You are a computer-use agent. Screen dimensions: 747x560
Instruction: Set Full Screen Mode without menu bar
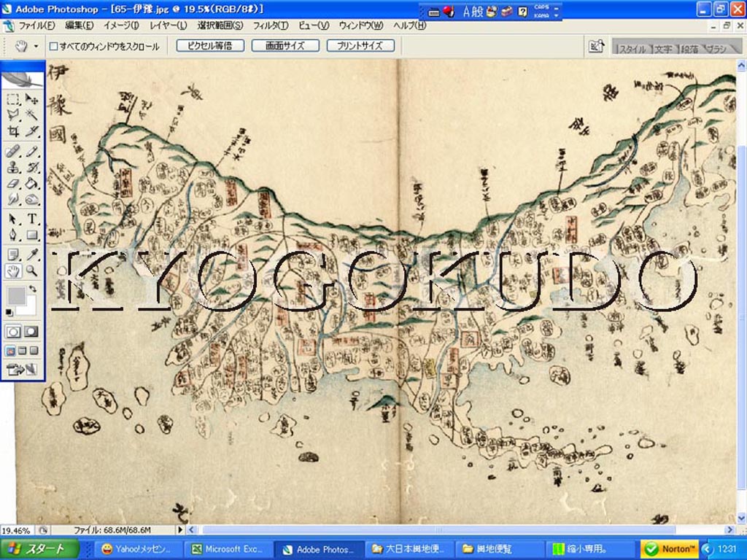tap(34, 351)
